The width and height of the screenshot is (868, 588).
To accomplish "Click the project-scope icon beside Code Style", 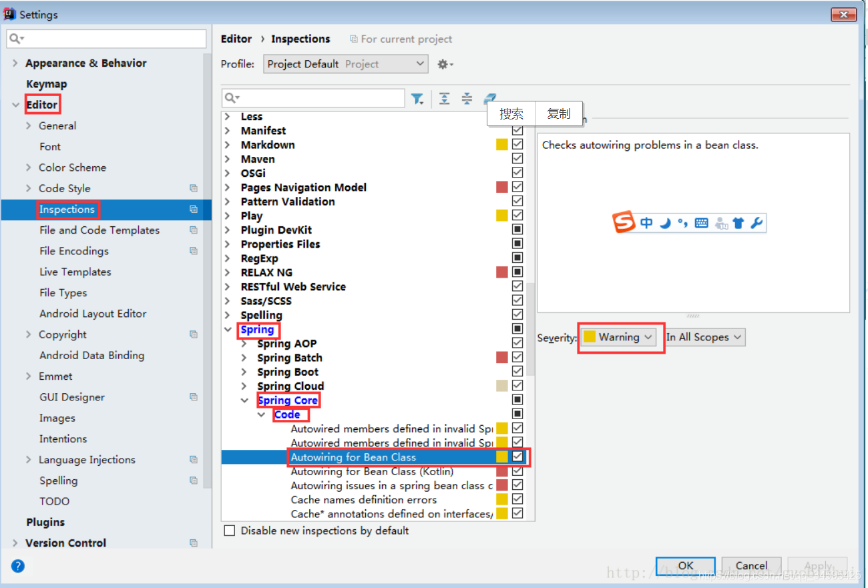I will coord(194,188).
